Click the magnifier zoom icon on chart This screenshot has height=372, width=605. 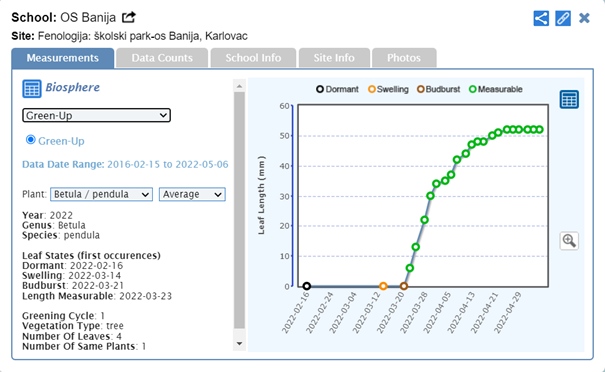click(569, 241)
